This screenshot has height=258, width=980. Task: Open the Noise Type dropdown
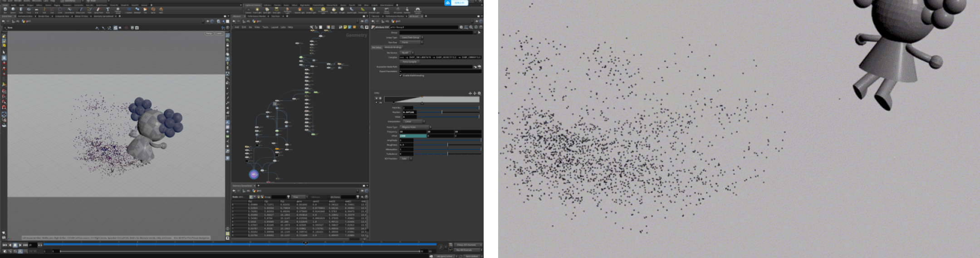click(415, 127)
